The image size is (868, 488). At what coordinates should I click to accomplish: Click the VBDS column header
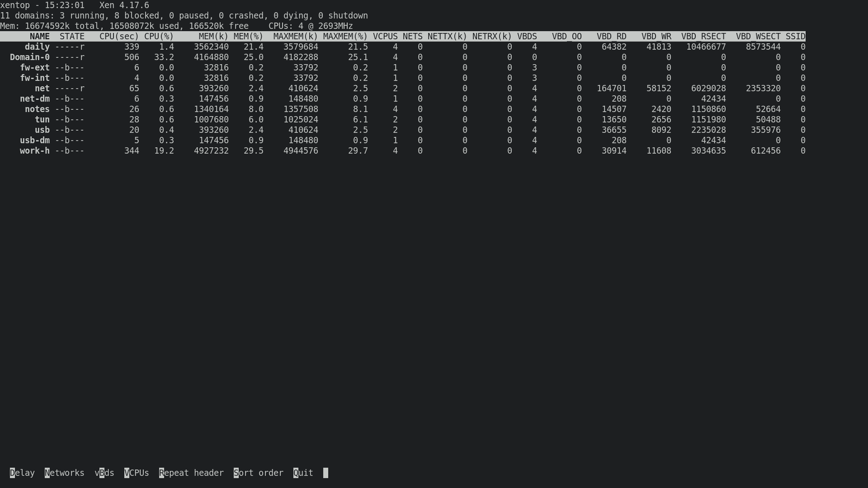(x=527, y=36)
